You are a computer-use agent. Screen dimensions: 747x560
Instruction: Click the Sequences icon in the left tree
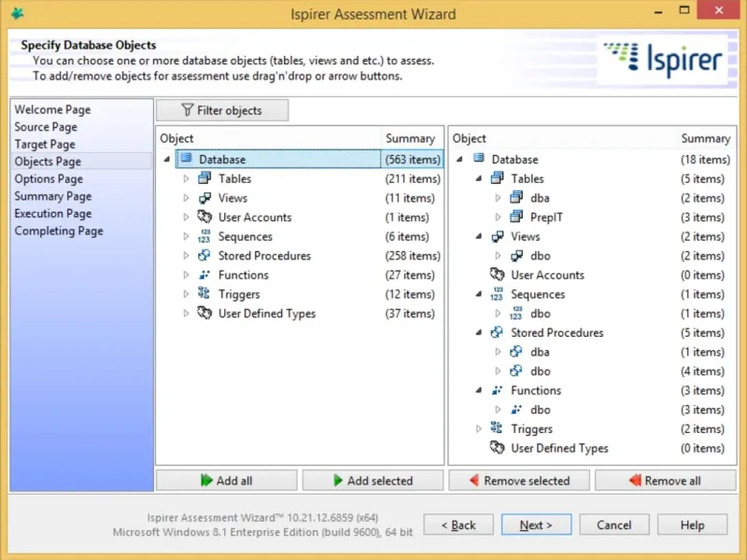[x=204, y=236]
